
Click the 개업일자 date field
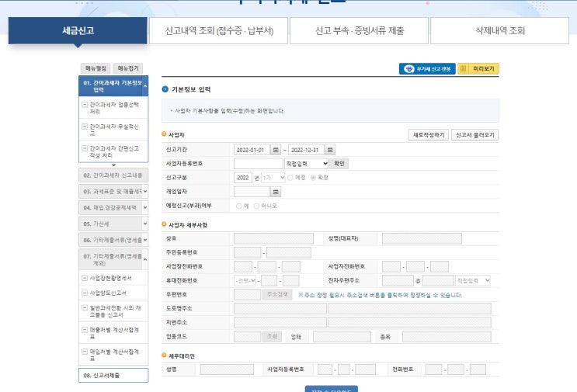pos(252,192)
